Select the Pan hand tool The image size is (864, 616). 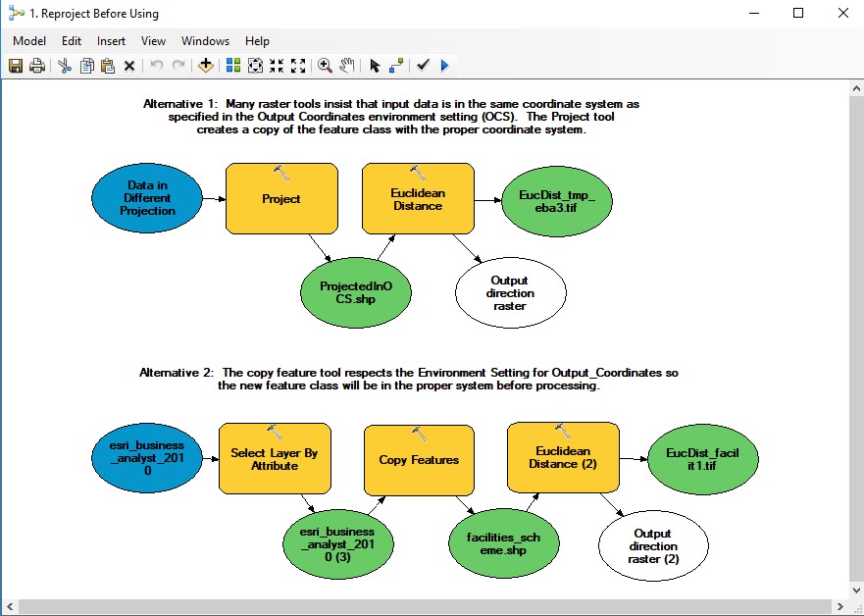[346, 66]
